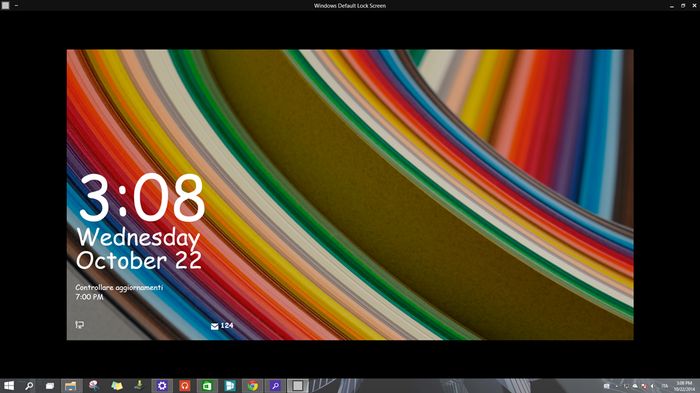Switch the ITA input language indicator

665,386
